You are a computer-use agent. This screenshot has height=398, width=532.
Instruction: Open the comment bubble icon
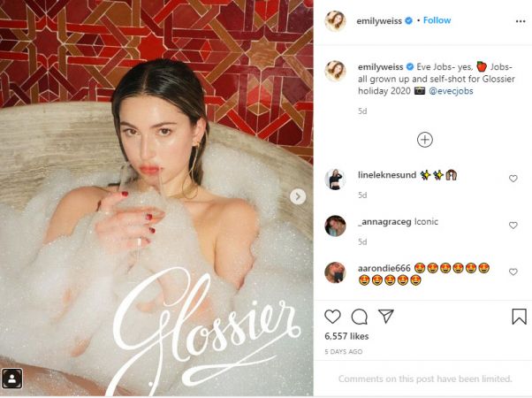(360, 317)
